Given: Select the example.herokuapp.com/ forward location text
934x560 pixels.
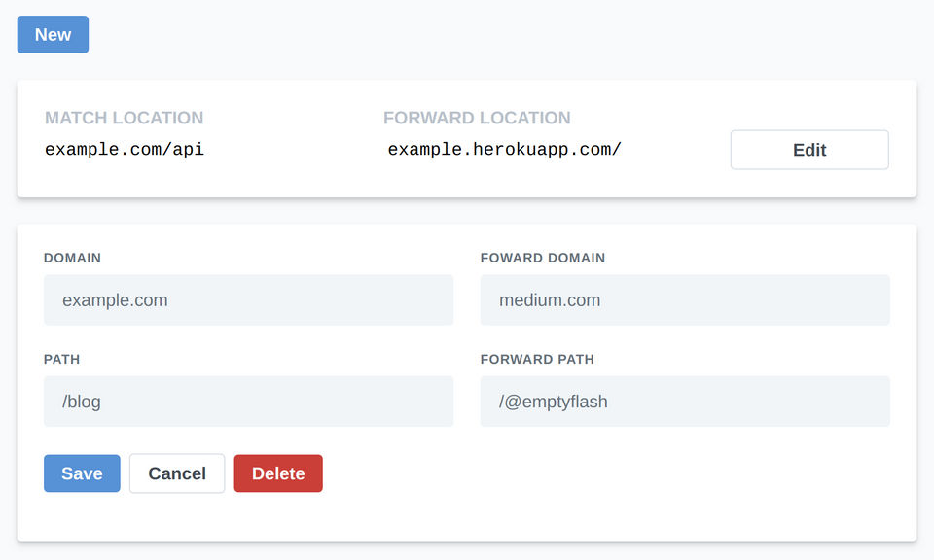Looking at the screenshot, I should coord(505,149).
